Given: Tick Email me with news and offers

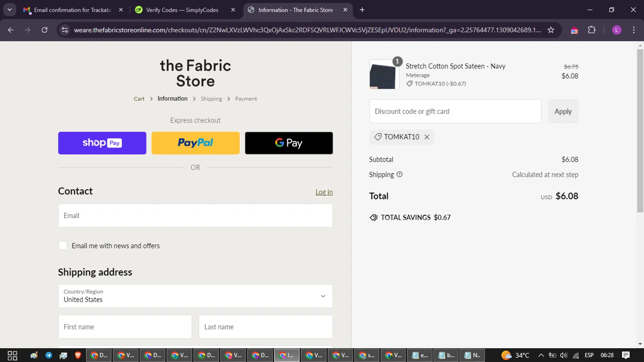Looking at the screenshot, I should point(63,246).
